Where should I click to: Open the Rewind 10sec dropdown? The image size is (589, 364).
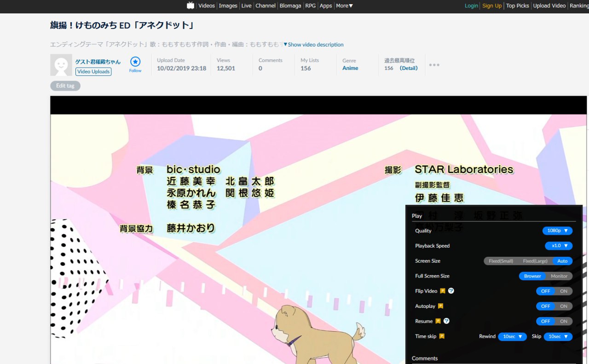tap(512, 337)
